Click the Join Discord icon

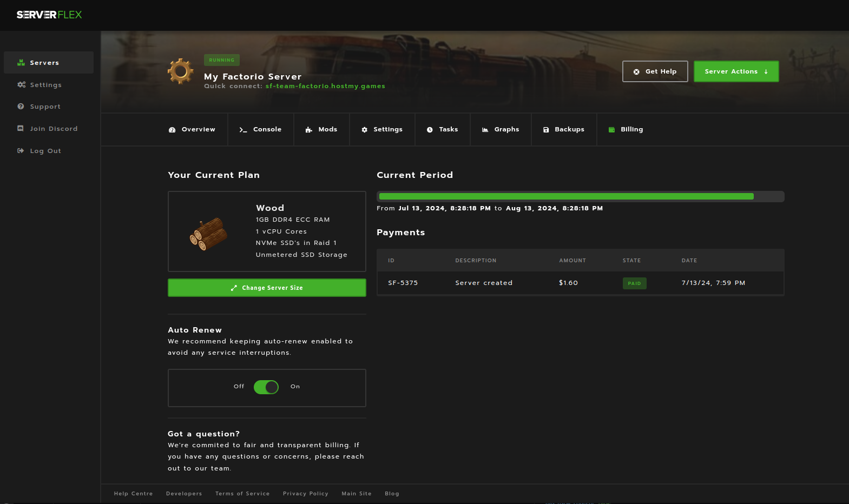point(21,129)
